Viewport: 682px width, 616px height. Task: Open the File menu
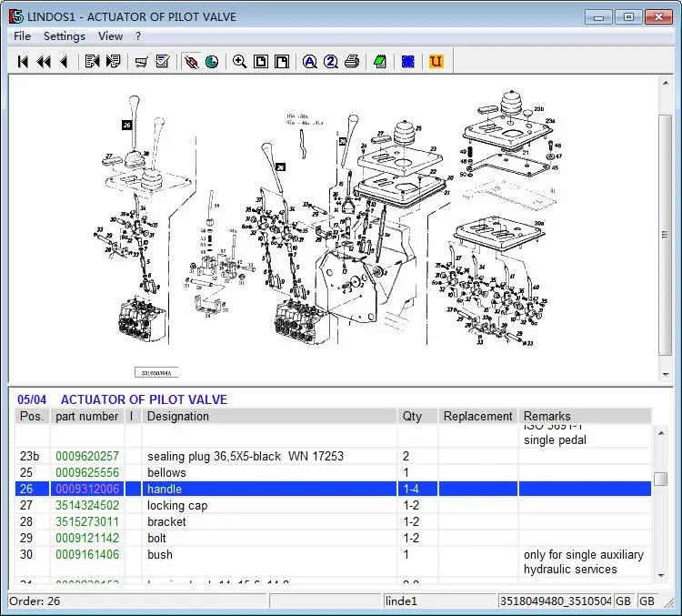point(22,36)
